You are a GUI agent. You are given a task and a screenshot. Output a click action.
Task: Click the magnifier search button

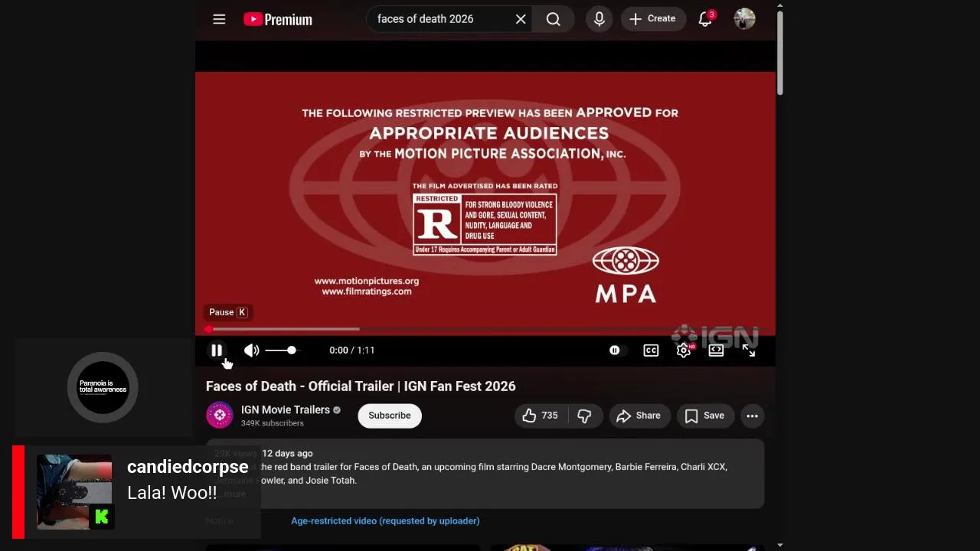click(x=554, y=19)
